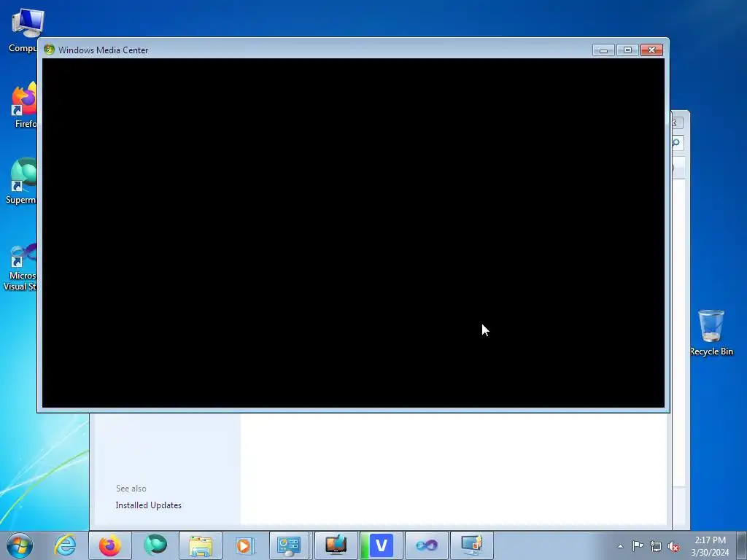
Task: Open the rightmost taskbar computer icon
Action: [472, 545]
